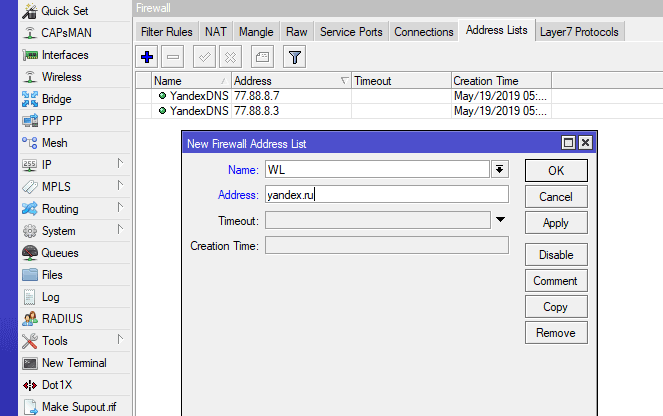663x416 pixels.
Task: Click Make Supout.rif
Action: click(75, 406)
